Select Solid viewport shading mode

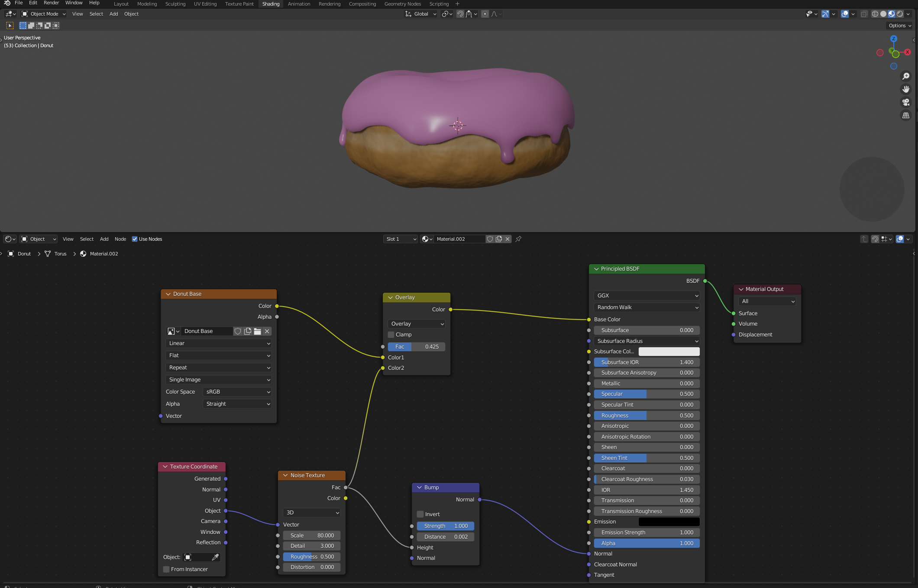pos(882,14)
